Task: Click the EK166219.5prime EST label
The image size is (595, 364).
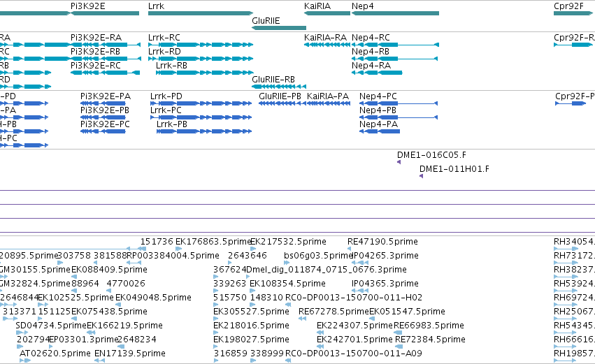Action: click(x=125, y=326)
